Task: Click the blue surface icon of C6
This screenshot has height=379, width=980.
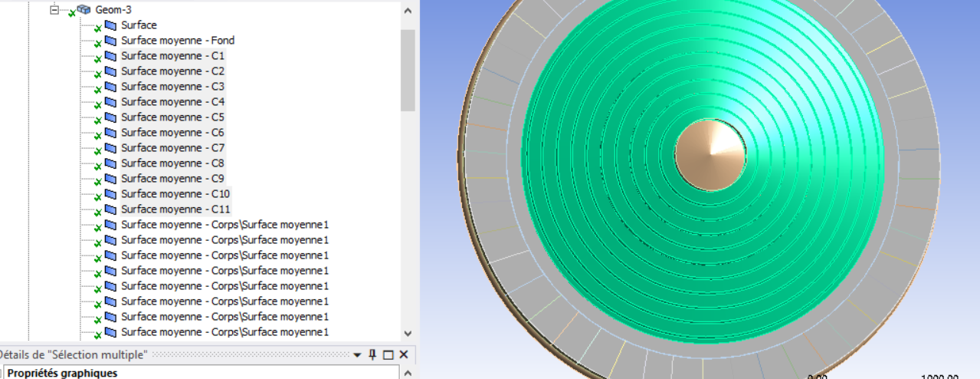Action: pos(110,133)
